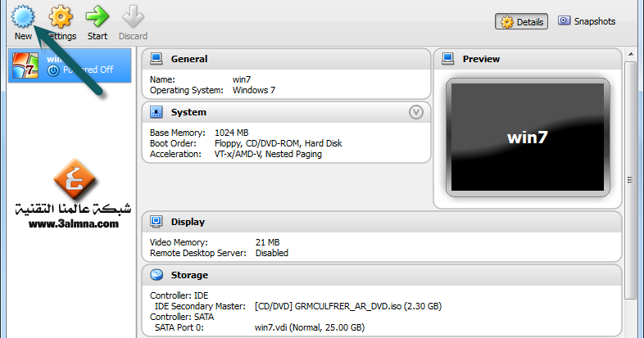The width and height of the screenshot is (644, 338).
Task: Click the Windows 7 operating system value
Action: [x=254, y=90]
